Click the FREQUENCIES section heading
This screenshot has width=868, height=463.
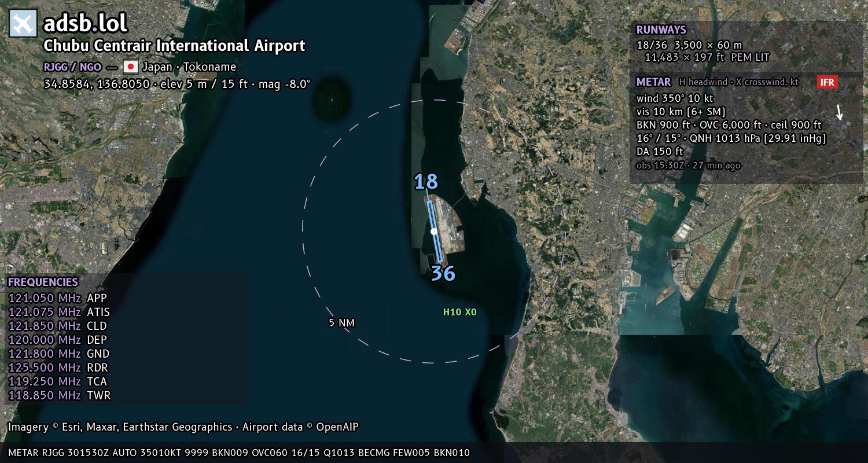(x=43, y=282)
